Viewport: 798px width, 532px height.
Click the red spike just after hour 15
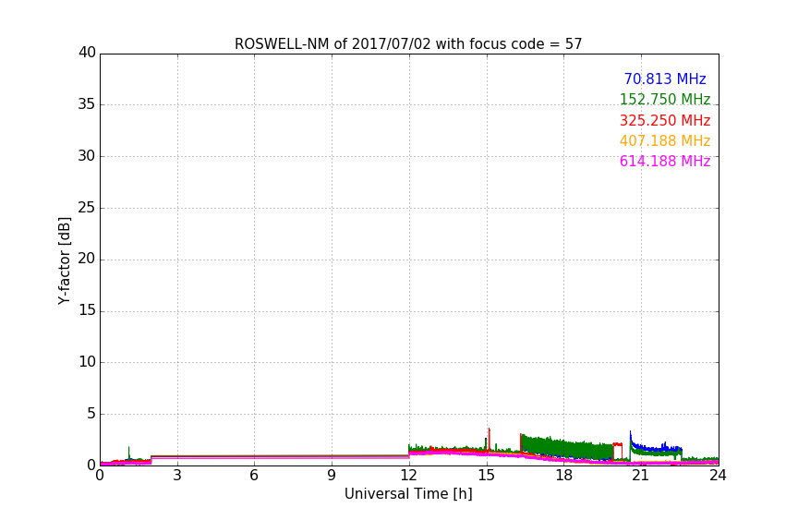tap(490, 439)
